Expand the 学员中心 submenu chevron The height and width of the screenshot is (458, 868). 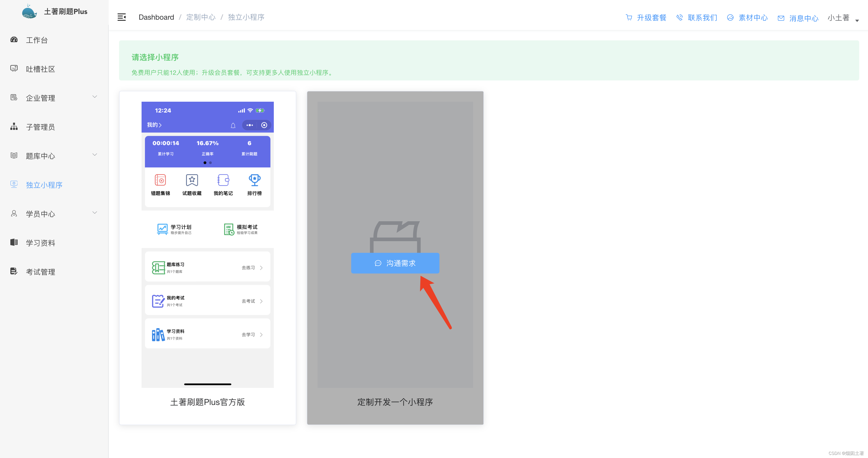coord(95,213)
